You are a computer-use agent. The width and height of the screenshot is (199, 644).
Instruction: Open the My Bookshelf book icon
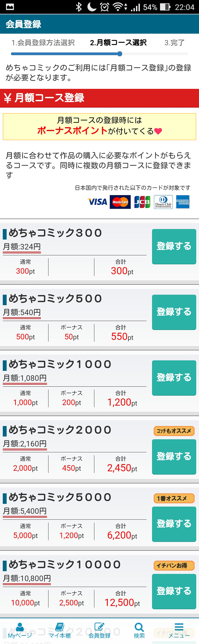tap(60, 627)
